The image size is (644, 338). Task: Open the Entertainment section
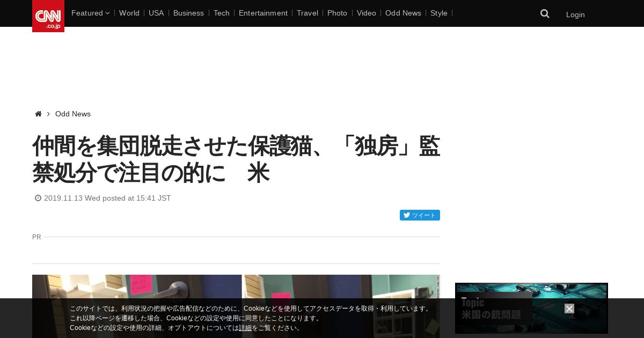(x=263, y=13)
